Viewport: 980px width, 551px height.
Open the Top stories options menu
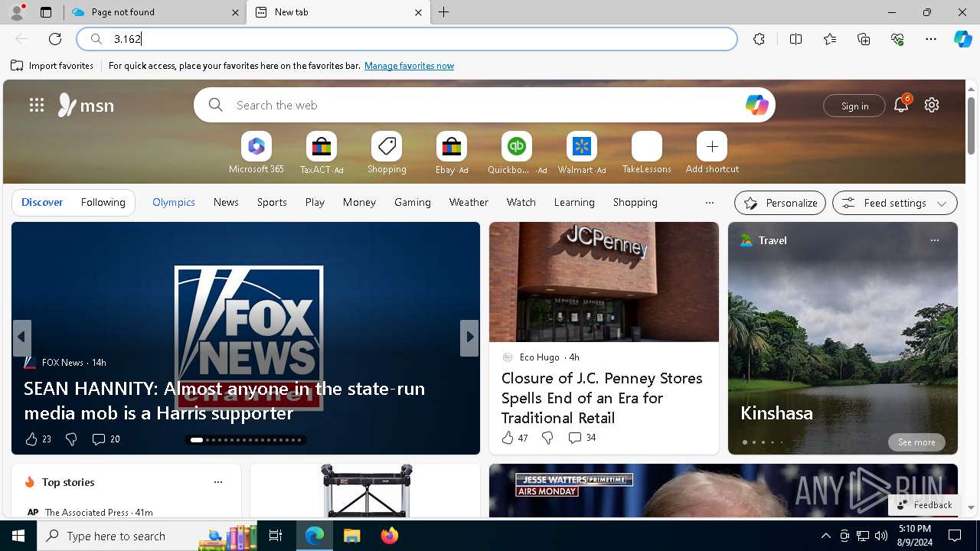tap(218, 482)
